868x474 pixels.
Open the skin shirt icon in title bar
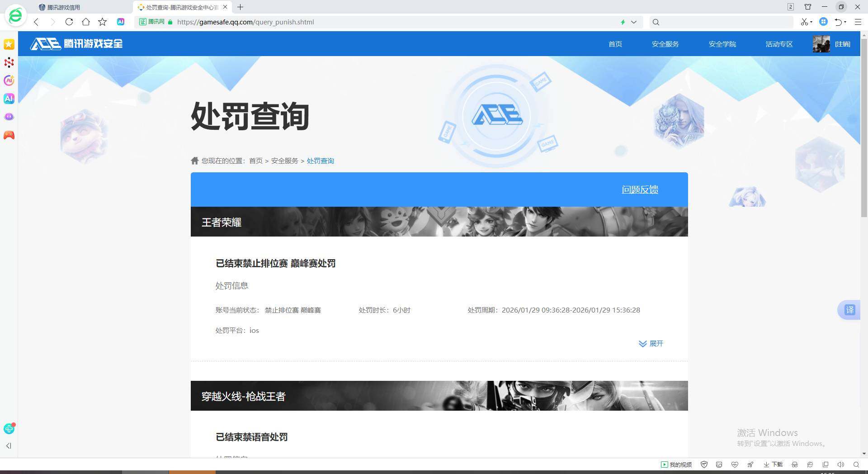(x=808, y=7)
